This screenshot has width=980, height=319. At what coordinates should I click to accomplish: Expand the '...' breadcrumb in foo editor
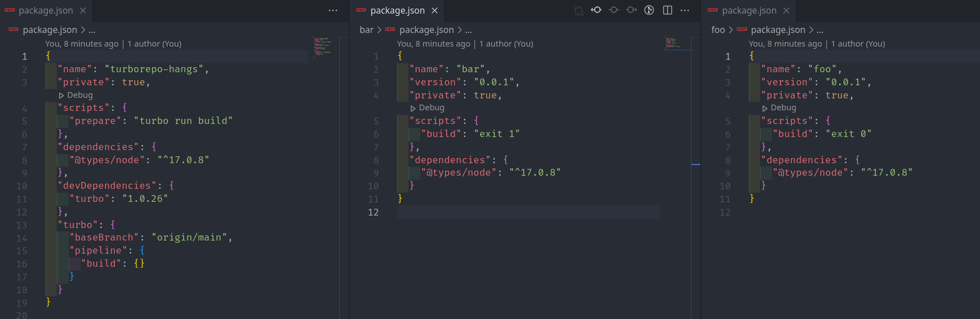820,30
